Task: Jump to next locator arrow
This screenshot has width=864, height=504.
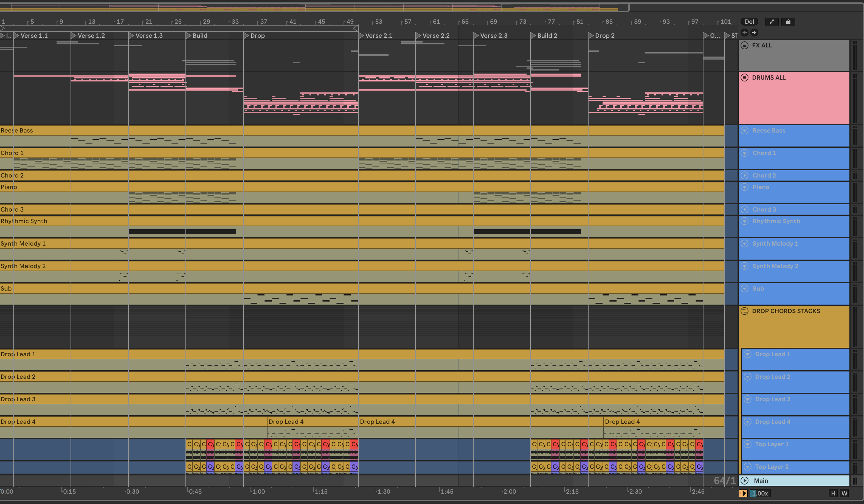Action: [x=754, y=33]
